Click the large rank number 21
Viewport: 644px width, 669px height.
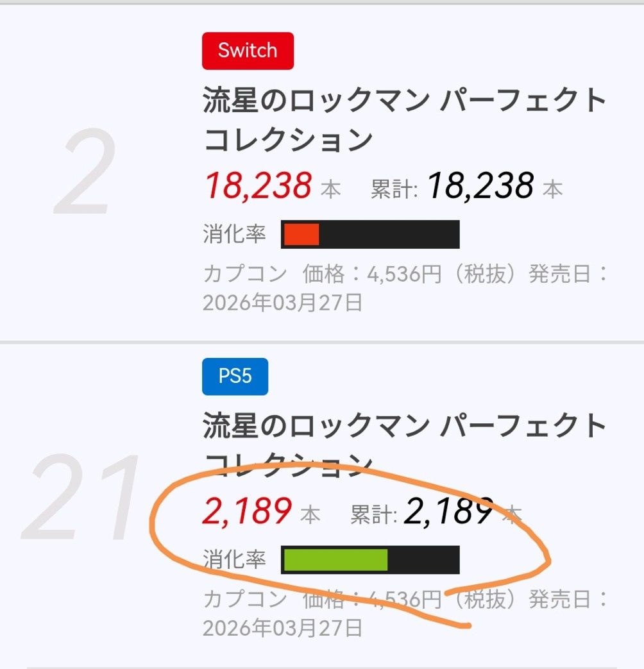pyautogui.click(x=82, y=498)
